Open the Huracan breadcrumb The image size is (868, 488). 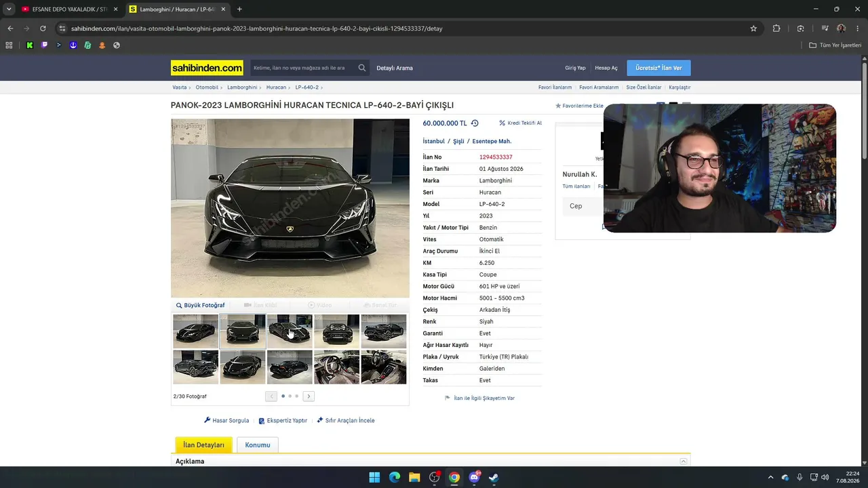click(276, 87)
